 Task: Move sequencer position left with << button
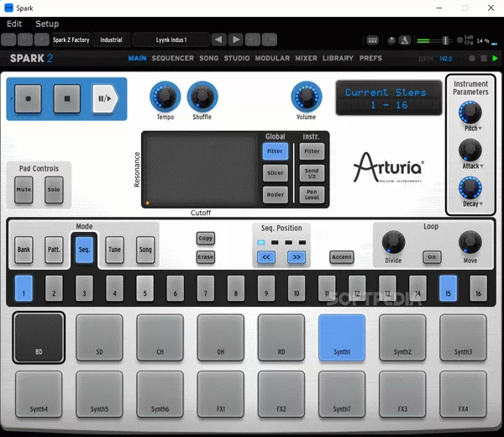pyautogui.click(x=265, y=257)
